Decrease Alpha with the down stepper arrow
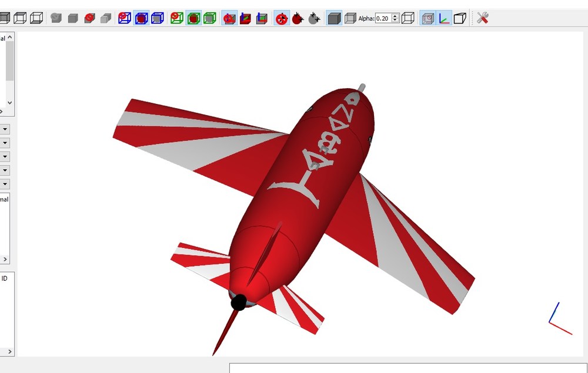The height and width of the screenshot is (373, 588). (x=395, y=20)
